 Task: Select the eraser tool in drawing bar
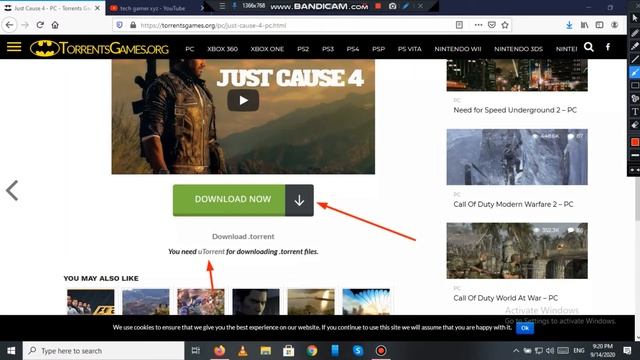click(635, 125)
